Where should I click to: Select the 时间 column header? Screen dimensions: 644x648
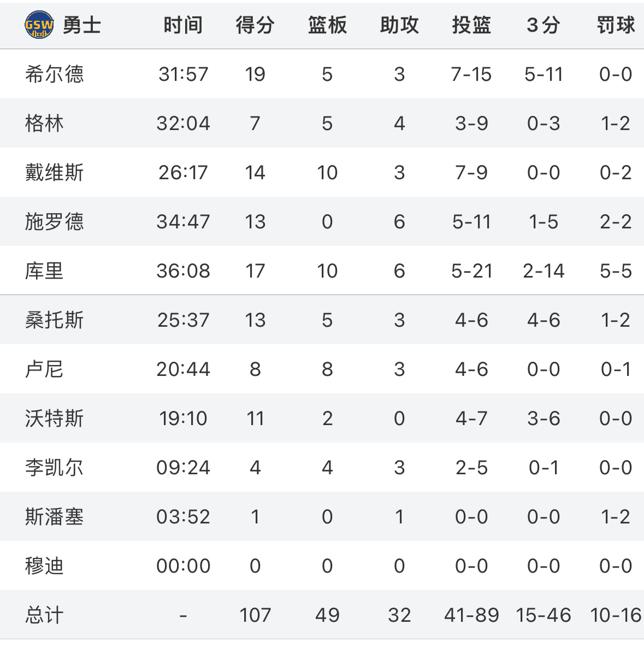[183, 25]
